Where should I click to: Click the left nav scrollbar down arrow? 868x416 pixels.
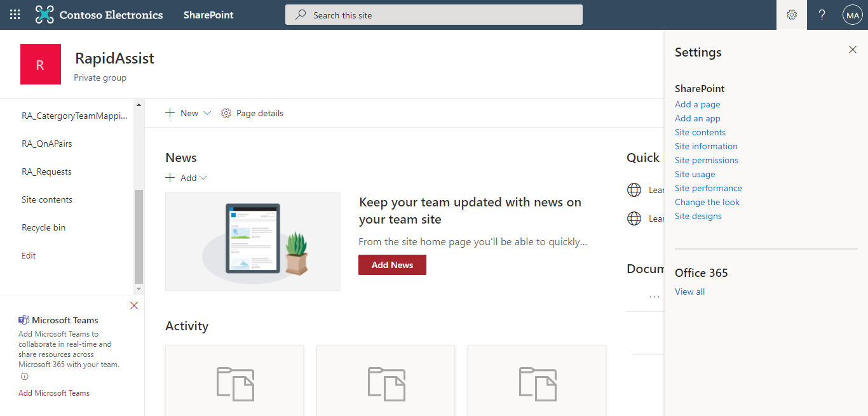point(139,290)
